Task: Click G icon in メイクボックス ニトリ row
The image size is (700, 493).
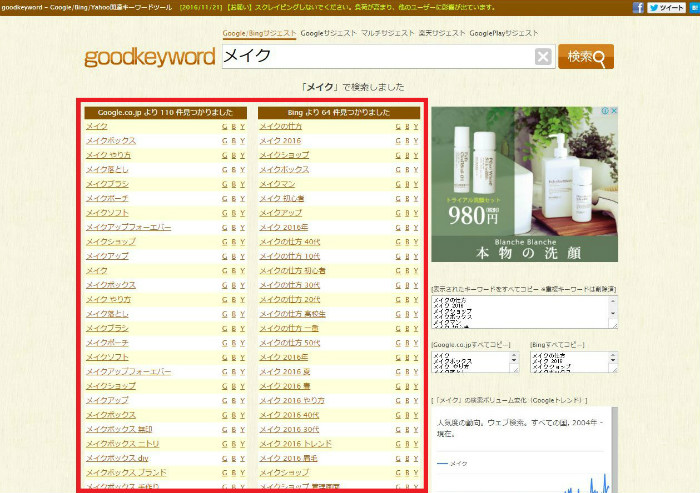Action: click(225, 444)
